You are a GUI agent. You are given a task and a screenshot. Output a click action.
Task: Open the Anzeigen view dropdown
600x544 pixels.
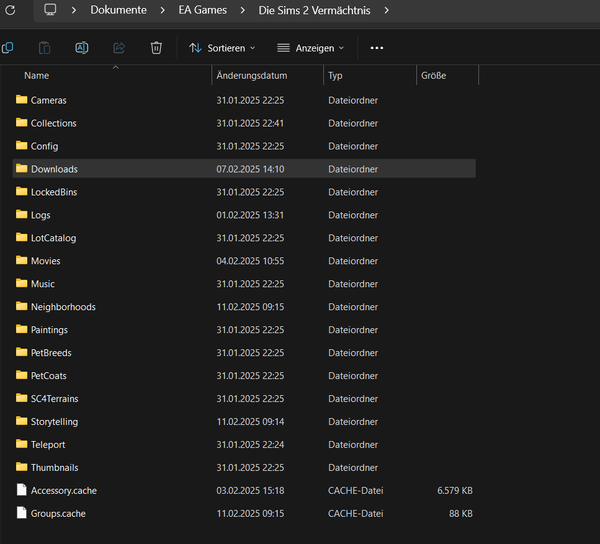tap(310, 48)
